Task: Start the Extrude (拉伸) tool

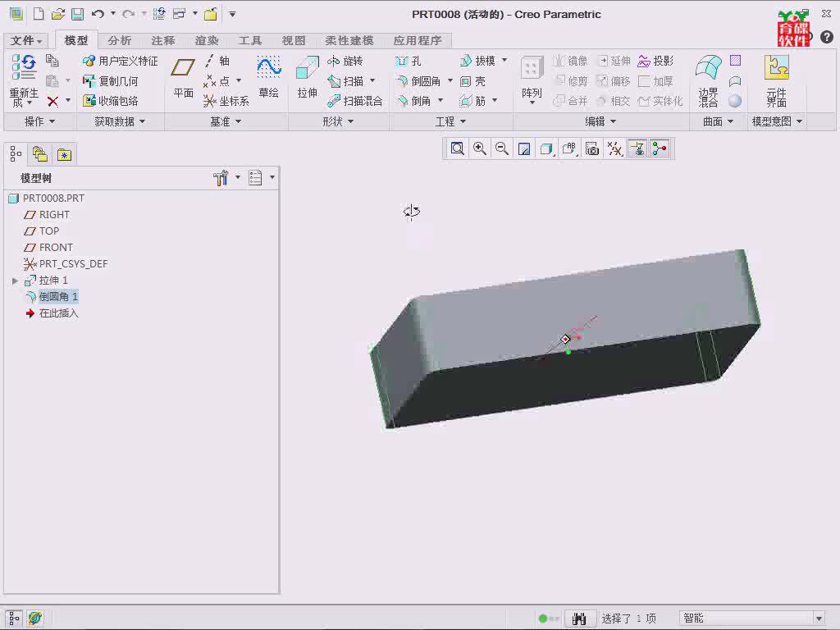Action: (307, 78)
